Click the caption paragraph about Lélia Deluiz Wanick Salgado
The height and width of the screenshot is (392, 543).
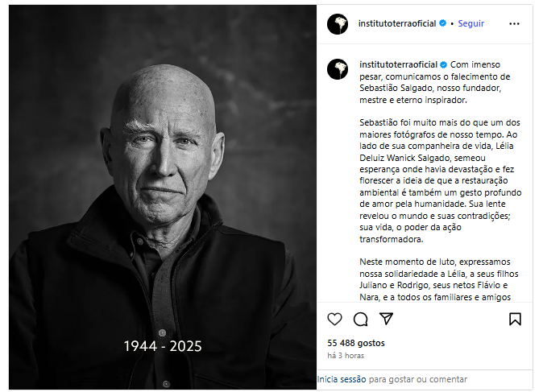441,180
